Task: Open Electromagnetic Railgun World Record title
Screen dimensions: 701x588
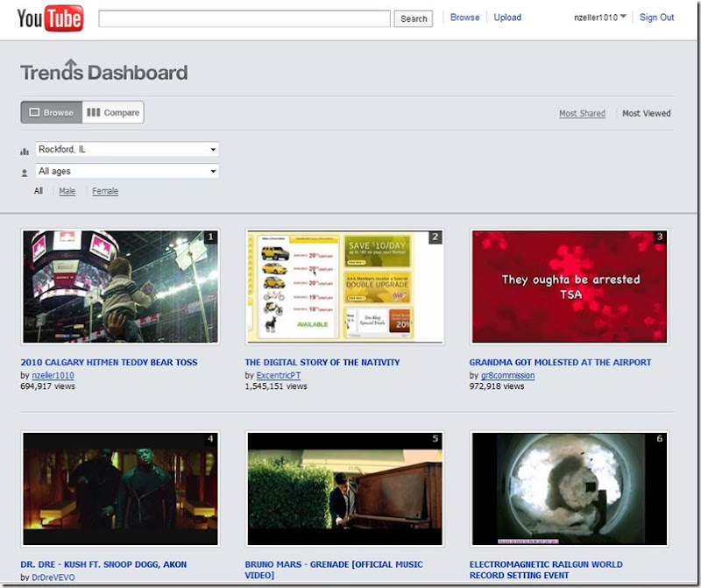Action: [546, 570]
